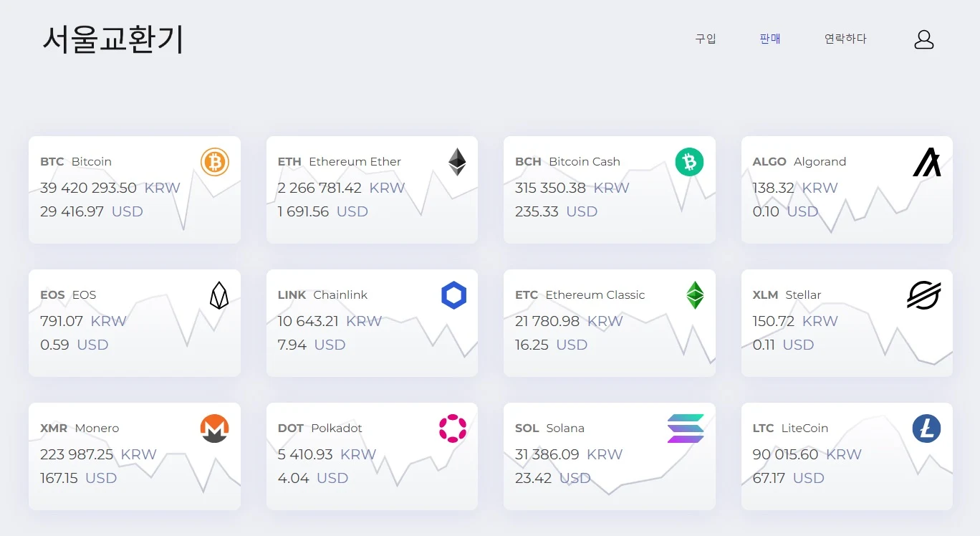
Task: Click the pink Polkadot logo icon
Action: coord(453,429)
